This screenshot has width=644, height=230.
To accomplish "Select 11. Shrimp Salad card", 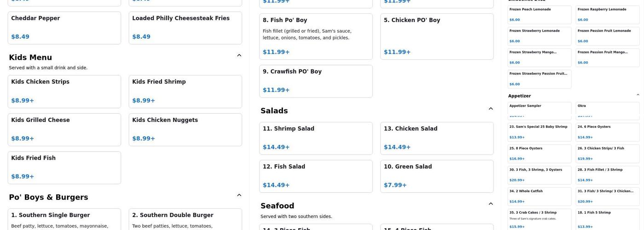I will [316, 138].
